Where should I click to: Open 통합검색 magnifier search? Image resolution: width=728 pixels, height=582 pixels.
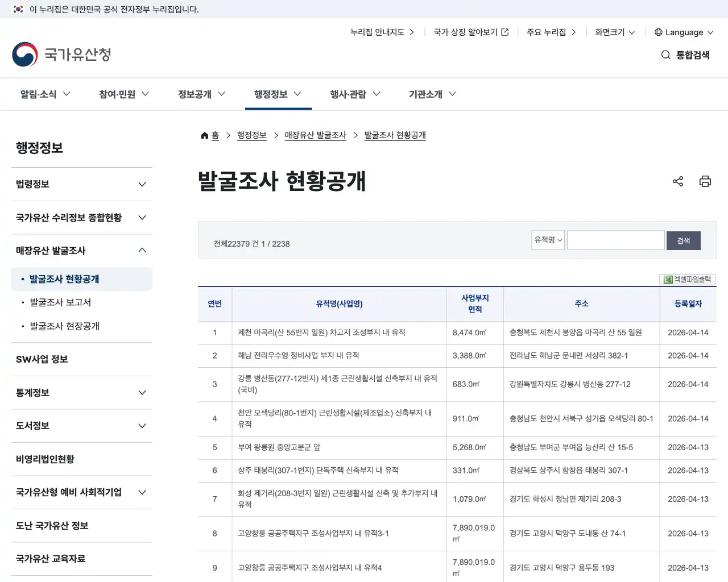click(x=685, y=55)
